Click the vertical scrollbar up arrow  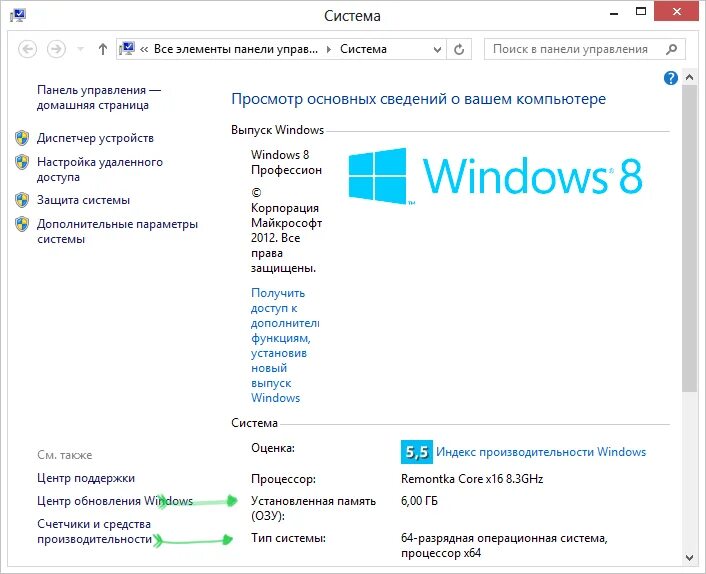pyautogui.click(x=689, y=77)
